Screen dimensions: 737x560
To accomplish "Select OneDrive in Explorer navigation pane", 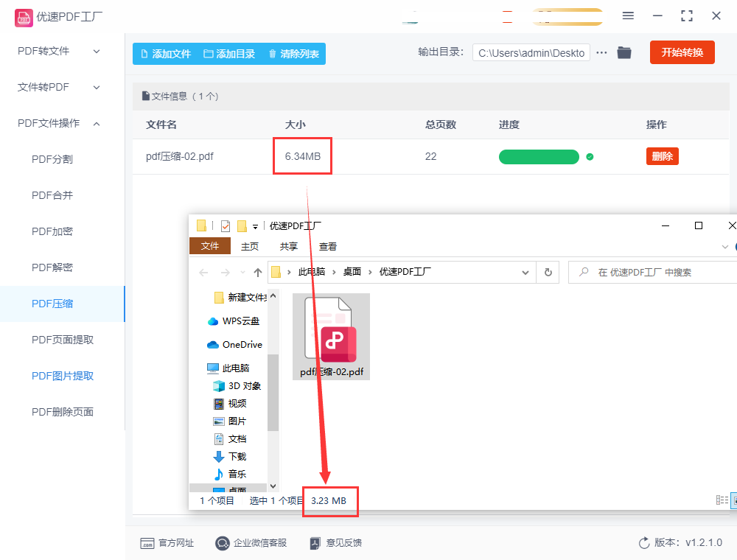I will (234, 345).
